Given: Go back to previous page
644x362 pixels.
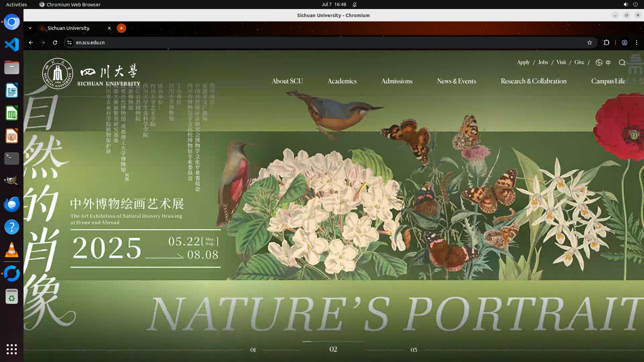Looking at the screenshot, I should pos(31,43).
